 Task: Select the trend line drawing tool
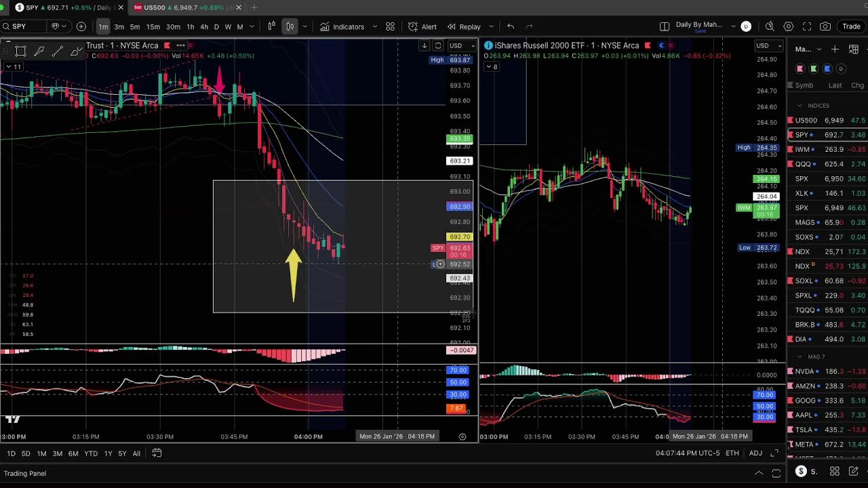pyautogui.click(x=58, y=51)
